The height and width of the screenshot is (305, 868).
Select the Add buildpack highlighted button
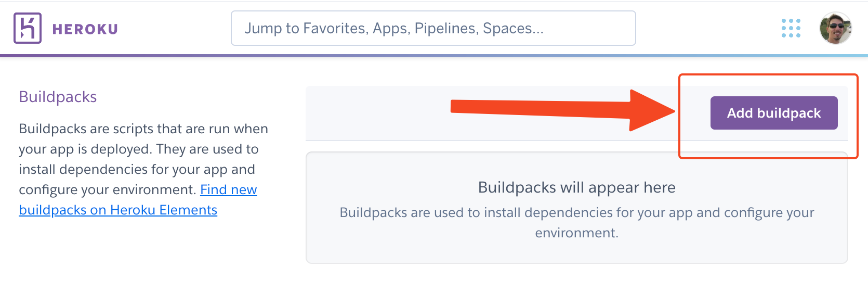click(x=773, y=112)
